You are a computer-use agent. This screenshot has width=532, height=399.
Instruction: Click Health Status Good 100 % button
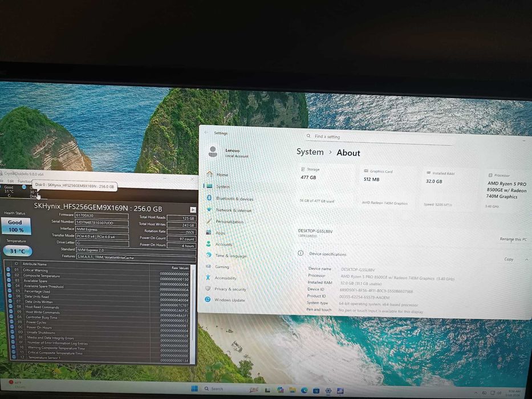tap(15, 226)
